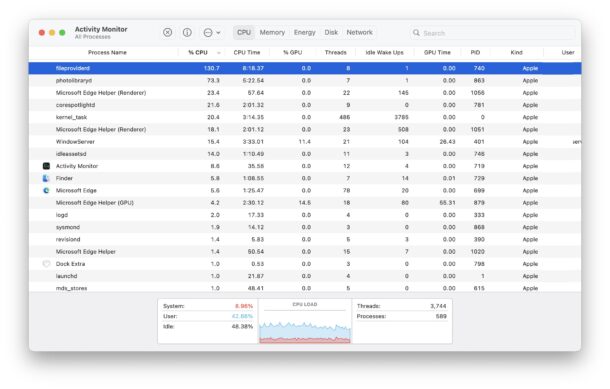Click the 130.7 CPU value of fileproviderd
610x389 pixels.
211,68
